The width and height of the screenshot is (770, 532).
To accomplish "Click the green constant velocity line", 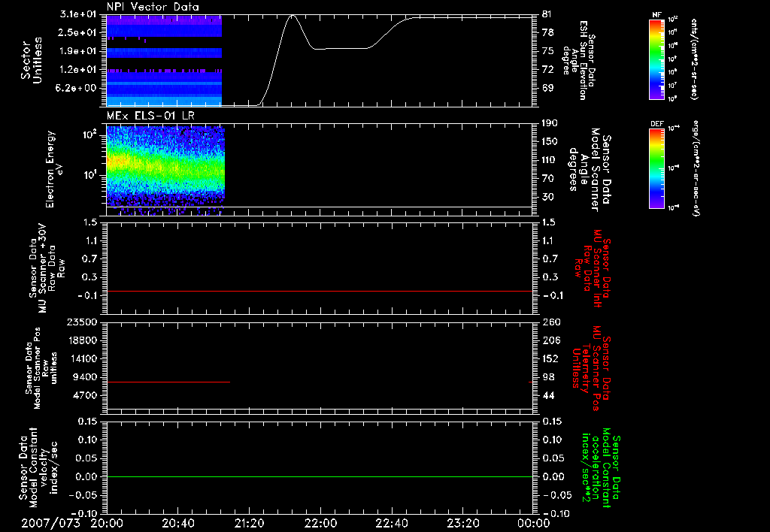I will [320, 476].
